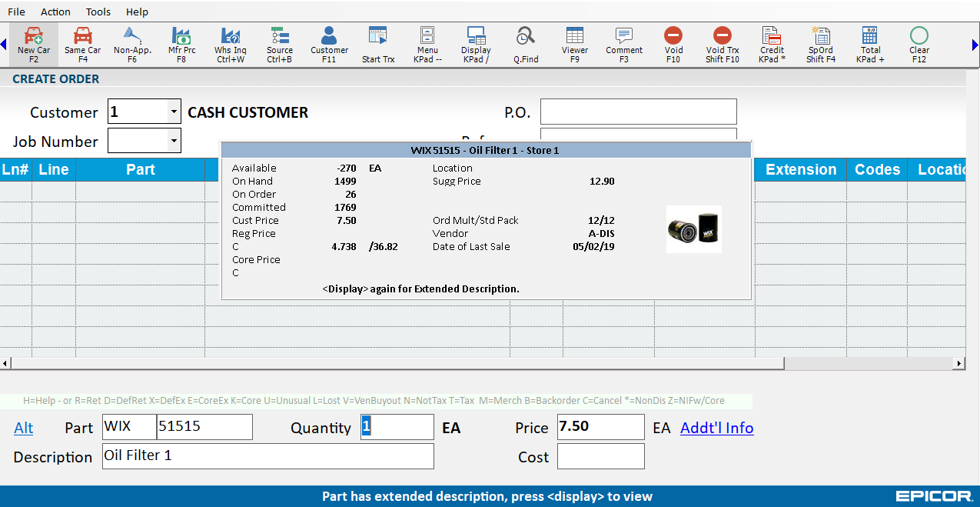Select the Same Car toolbar icon
Screen dimensions: 980x507
(x=82, y=44)
